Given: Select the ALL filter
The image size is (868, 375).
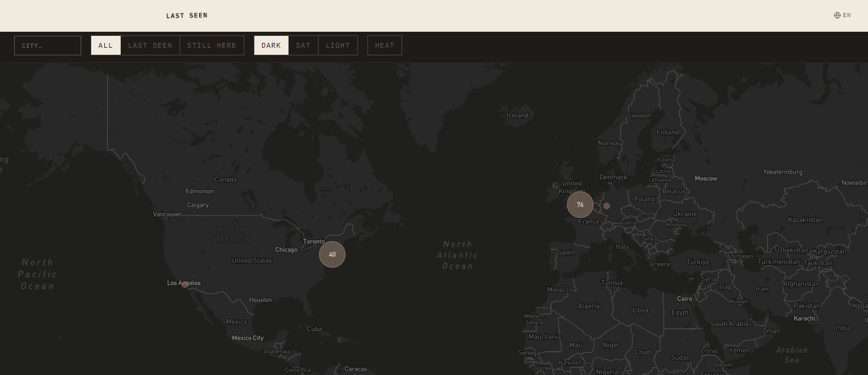Looking at the screenshot, I should click(106, 45).
